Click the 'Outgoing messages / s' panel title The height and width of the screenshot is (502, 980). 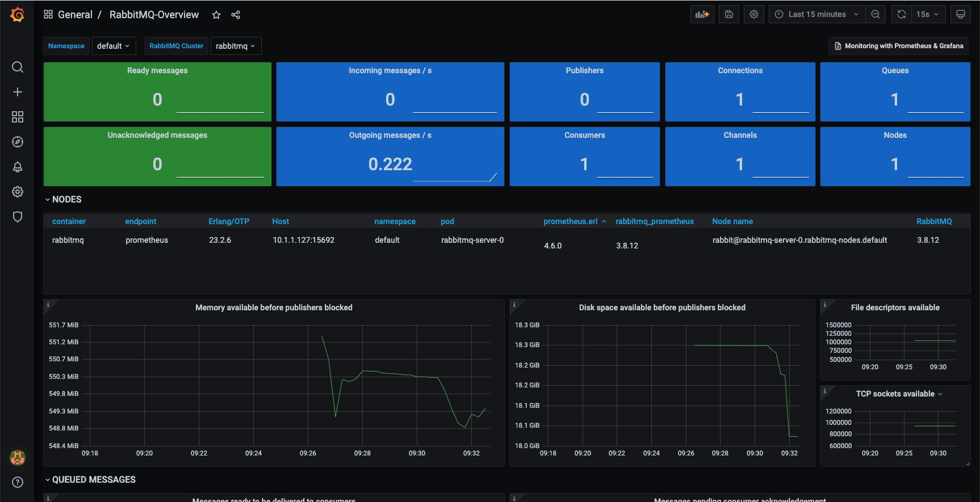pos(390,135)
